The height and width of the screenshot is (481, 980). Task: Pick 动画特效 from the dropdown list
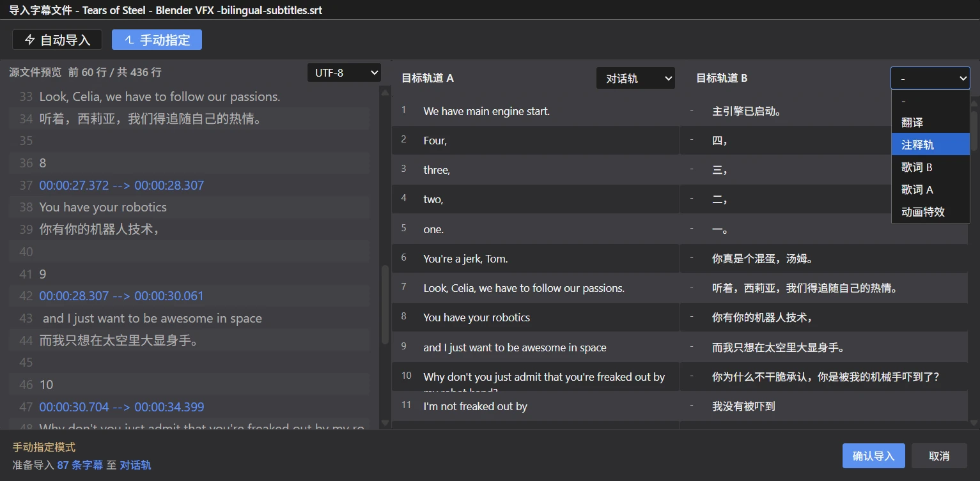pyautogui.click(x=930, y=212)
